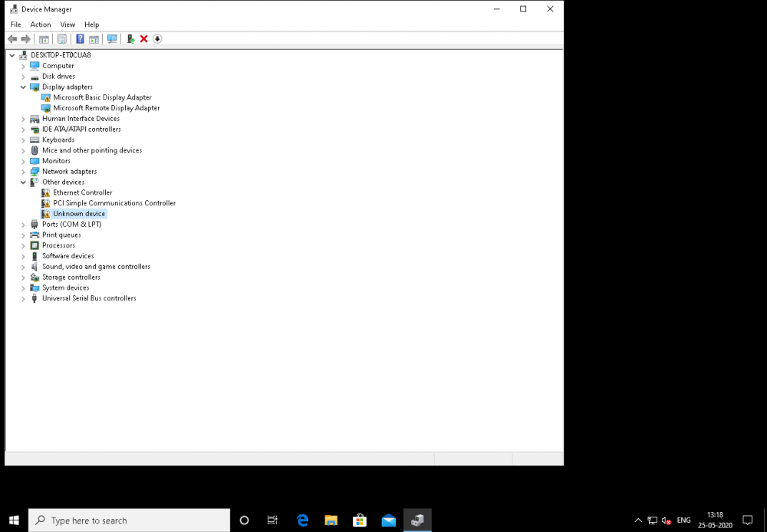Select the Storage controllers category
Screen dimensions: 767x532
71,277
